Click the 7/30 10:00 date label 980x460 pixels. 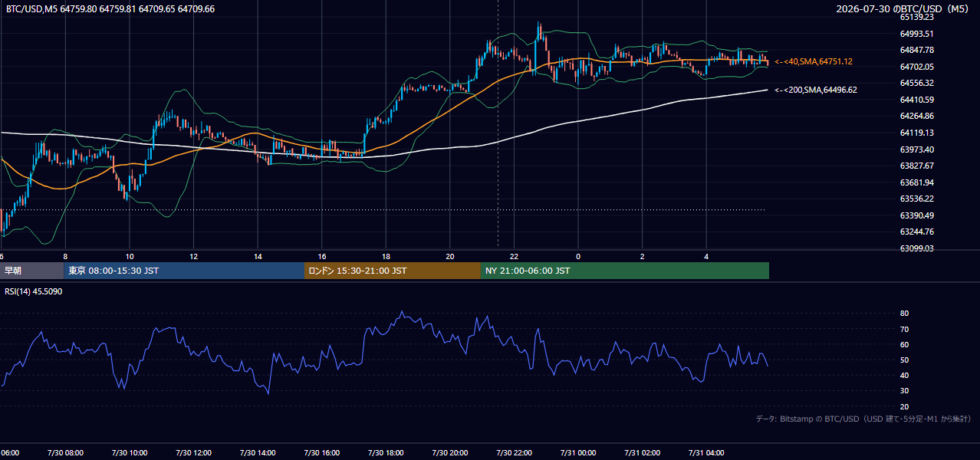pyautogui.click(x=130, y=453)
